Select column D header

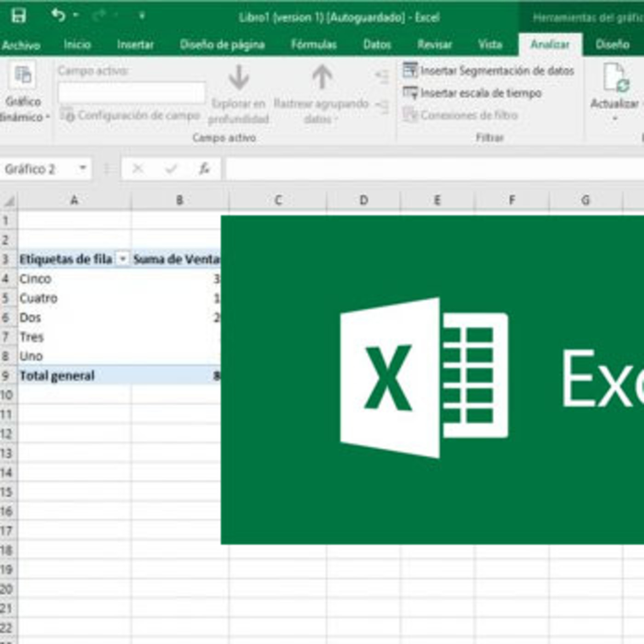pyautogui.click(x=363, y=200)
